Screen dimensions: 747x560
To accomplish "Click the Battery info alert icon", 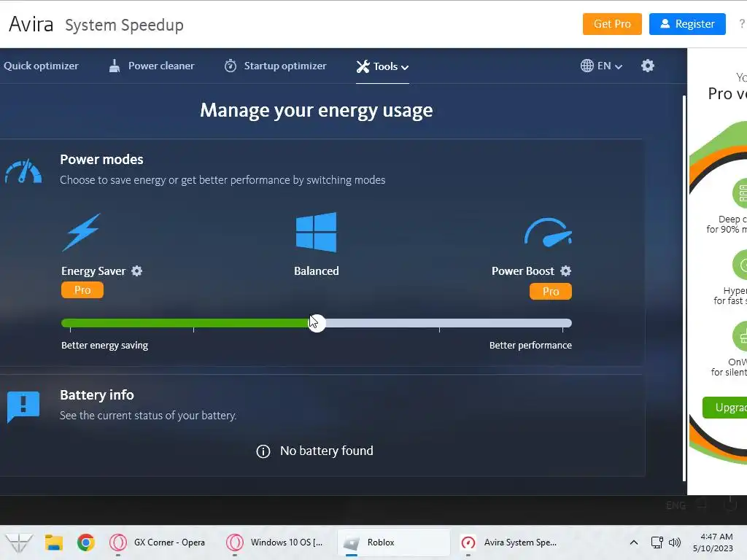I will click(x=23, y=406).
